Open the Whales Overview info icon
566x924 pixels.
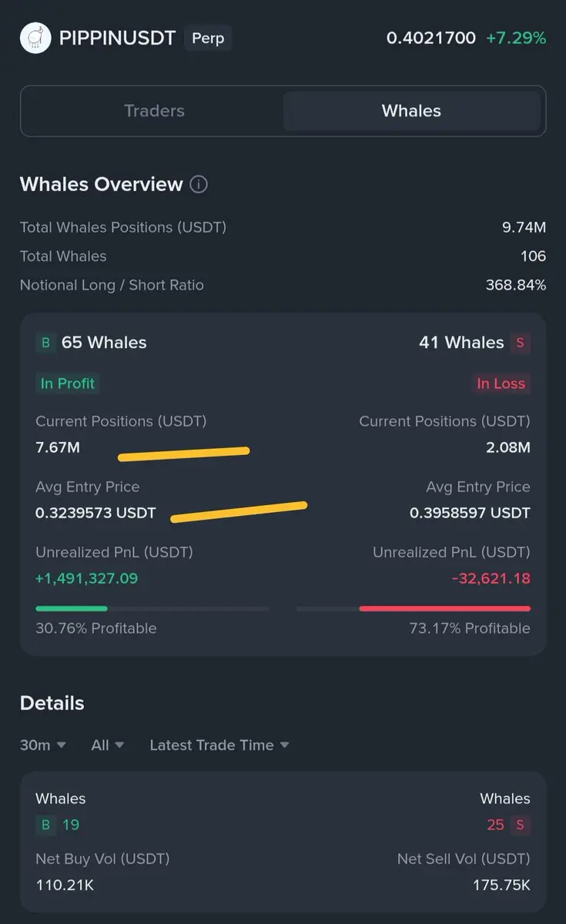[199, 185]
